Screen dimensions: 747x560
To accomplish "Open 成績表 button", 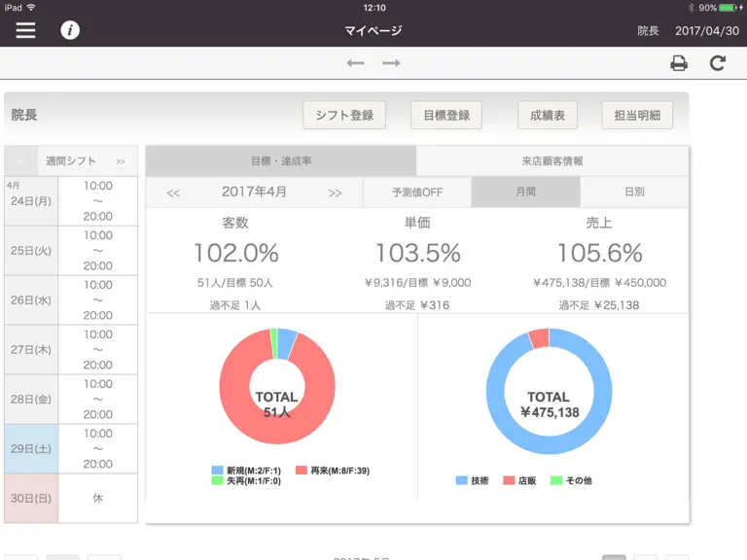I will [548, 115].
